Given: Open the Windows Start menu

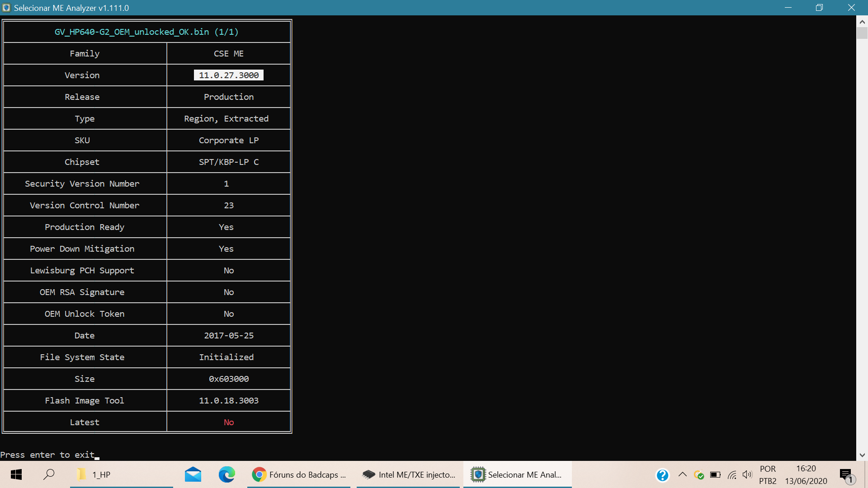Looking at the screenshot, I should [16, 474].
